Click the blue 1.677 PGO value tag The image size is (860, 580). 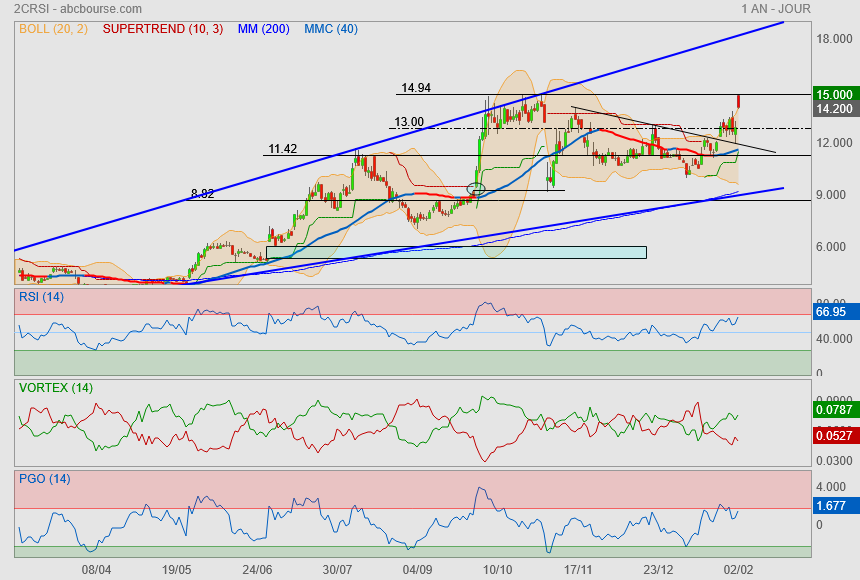click(834, 506)
